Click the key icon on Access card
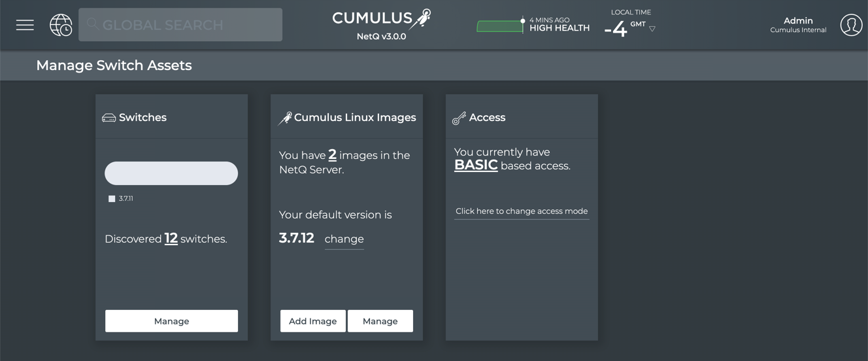Image resolution: width=868 pixels, height=361 pixels. coord(459,118)
